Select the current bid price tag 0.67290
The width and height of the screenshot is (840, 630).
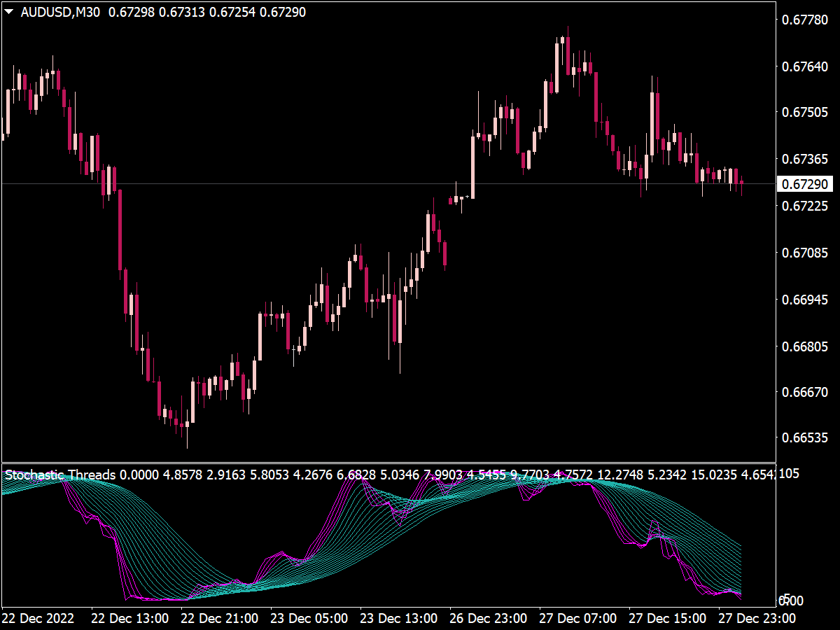(806, 184)
